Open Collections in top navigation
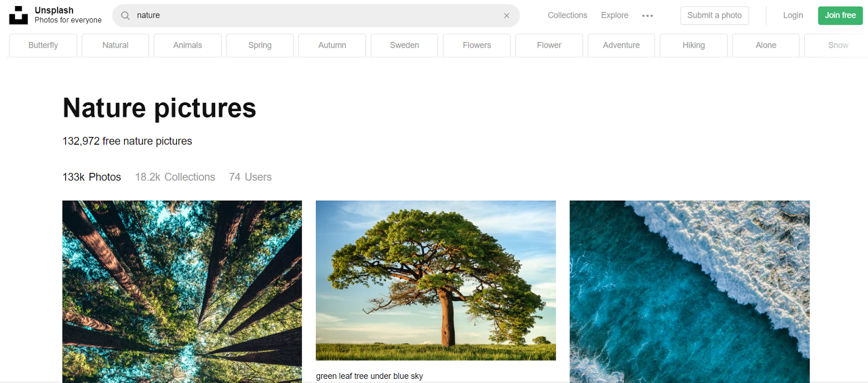868x383 pixels. point(568,15)
